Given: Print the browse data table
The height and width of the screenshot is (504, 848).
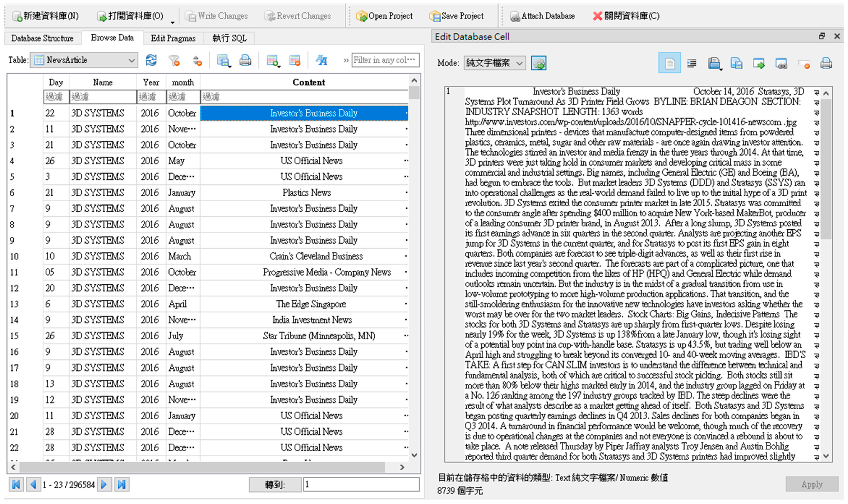Looking at the screenshot, I should (x=245, y=60).
